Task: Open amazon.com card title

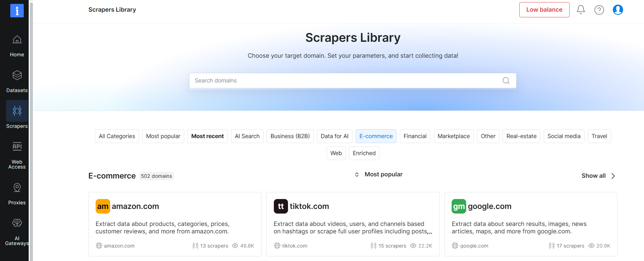Action: pyautogui.click(x=135, y=206)
